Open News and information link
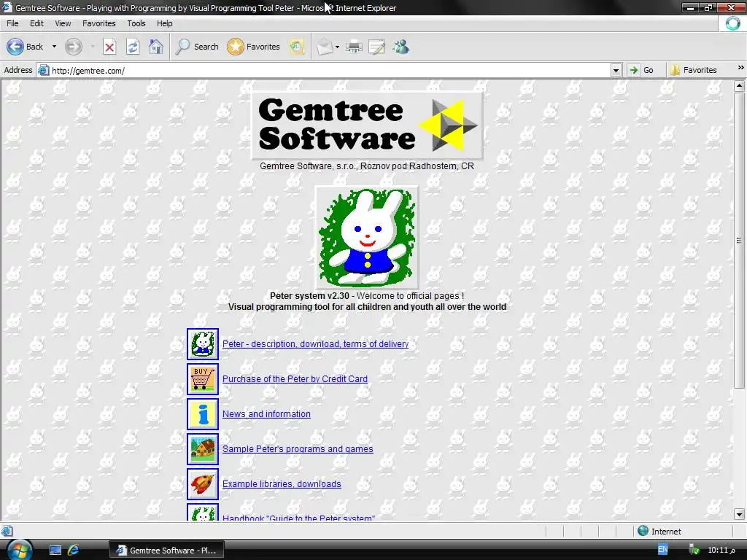The height and width of the screenshot is (560, 747). click(266, 414)
